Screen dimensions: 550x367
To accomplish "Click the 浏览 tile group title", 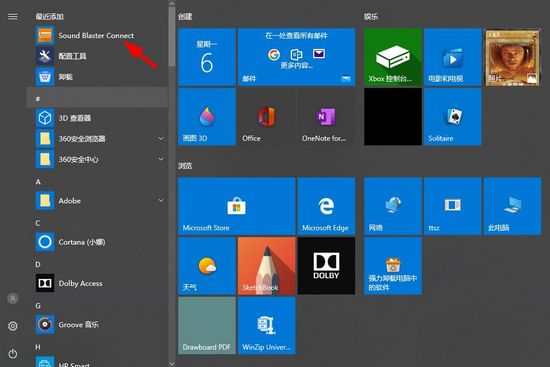I will click(x=185, y=166).
